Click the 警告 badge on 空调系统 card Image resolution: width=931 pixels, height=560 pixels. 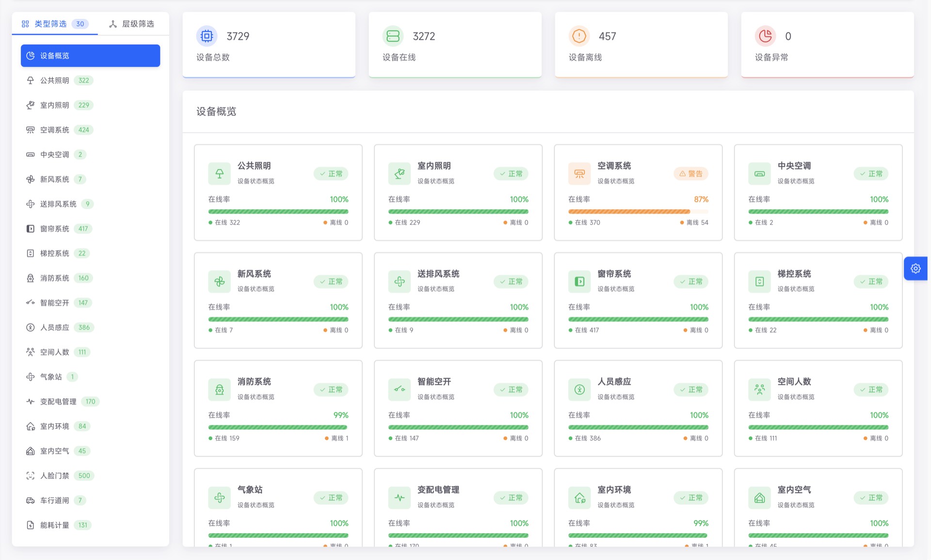point(690,174)
